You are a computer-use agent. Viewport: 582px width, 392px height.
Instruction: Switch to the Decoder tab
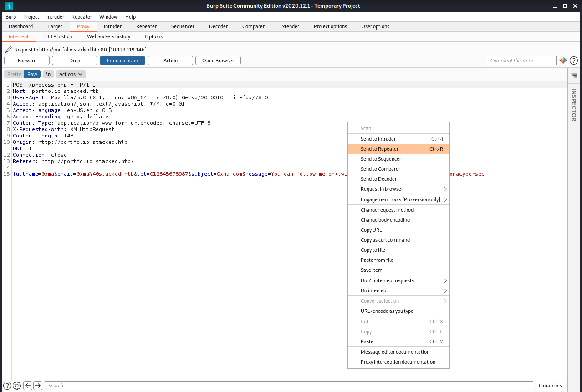click(218, 26)
